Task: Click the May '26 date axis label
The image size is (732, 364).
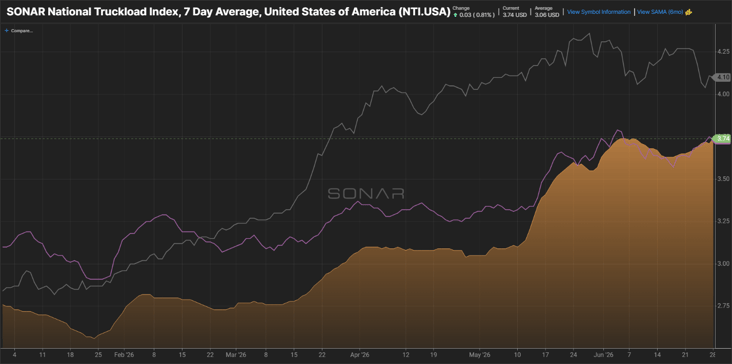Action: coord(480,355)
